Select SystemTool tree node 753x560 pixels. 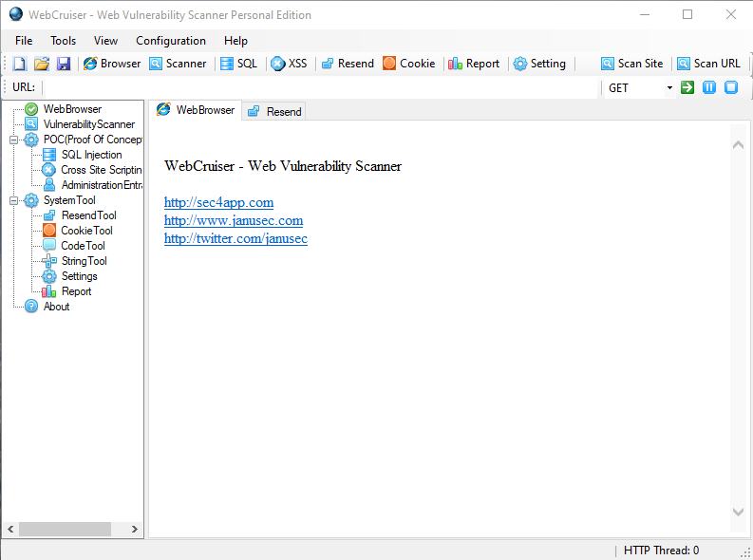click(69, 200)
